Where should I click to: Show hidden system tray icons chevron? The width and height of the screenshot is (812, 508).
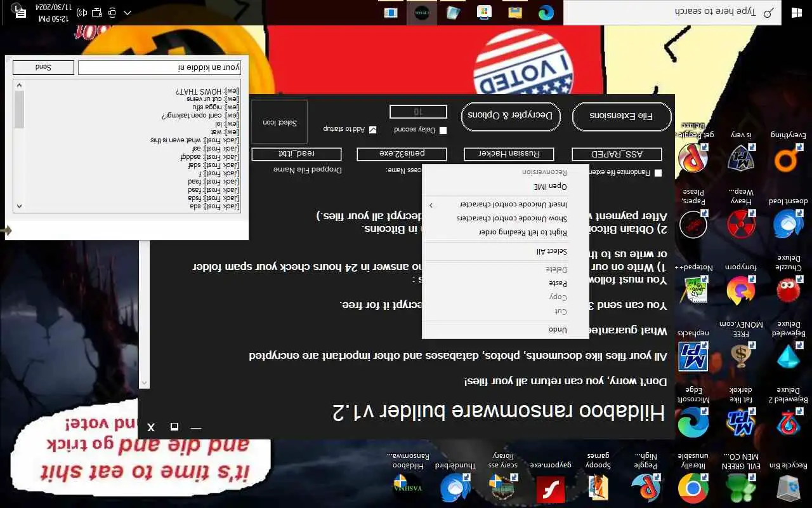pyautogui.click(x=128, y=13)
